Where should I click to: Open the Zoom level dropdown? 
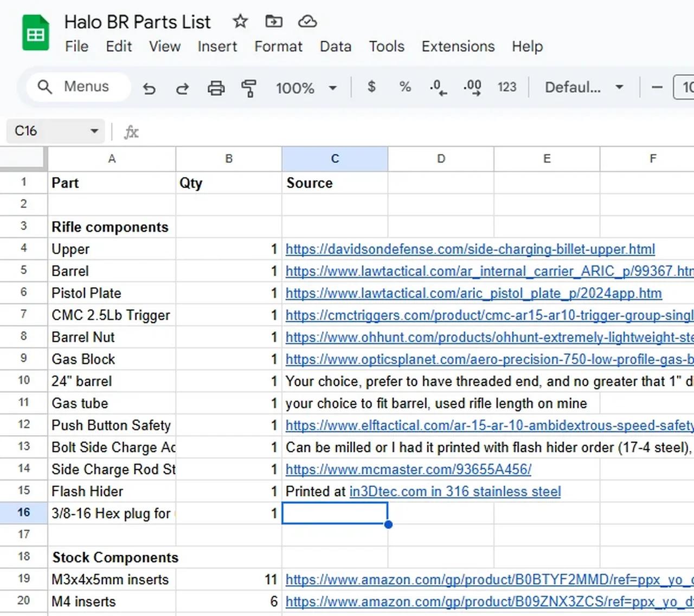coord(306,87)
